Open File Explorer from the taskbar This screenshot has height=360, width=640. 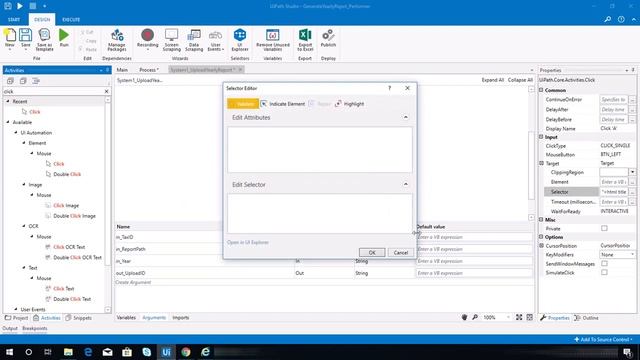(x=68, y=352)
